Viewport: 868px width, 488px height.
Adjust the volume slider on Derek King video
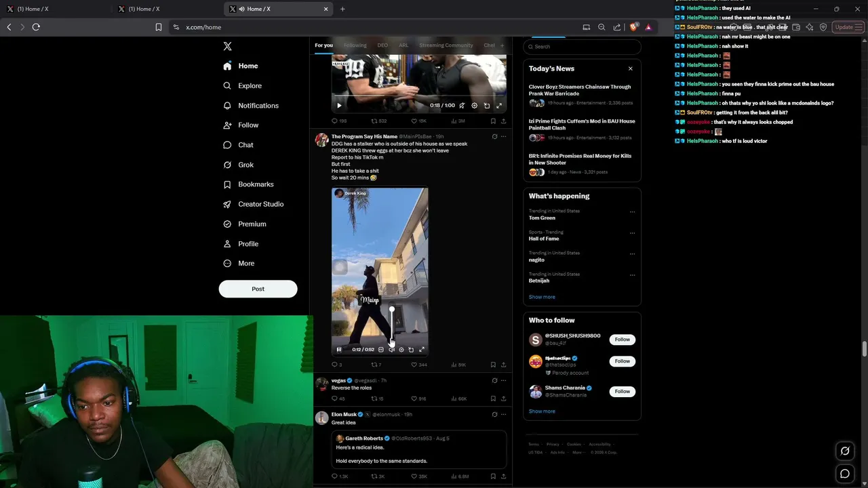pyautogui.click(x=391, y=325)
